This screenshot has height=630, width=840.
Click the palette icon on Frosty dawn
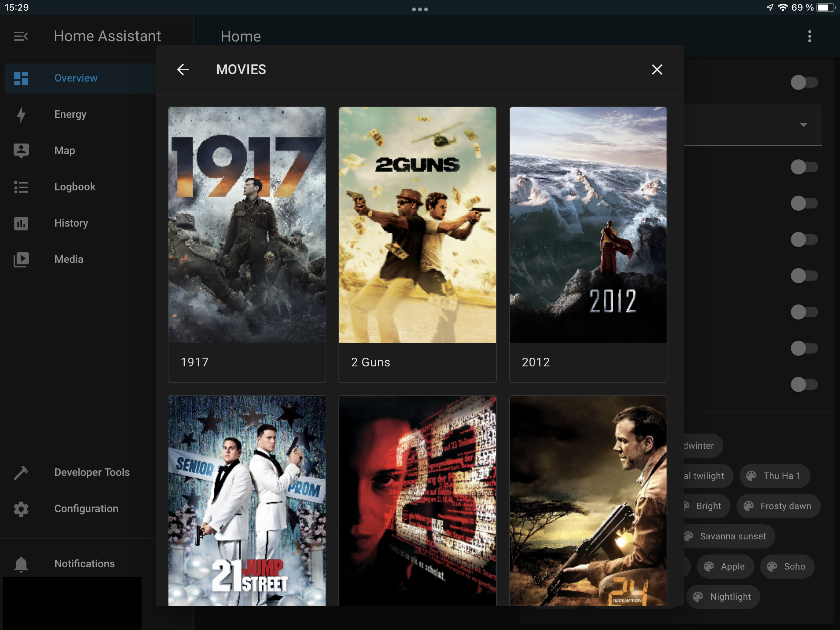[748, 506]
